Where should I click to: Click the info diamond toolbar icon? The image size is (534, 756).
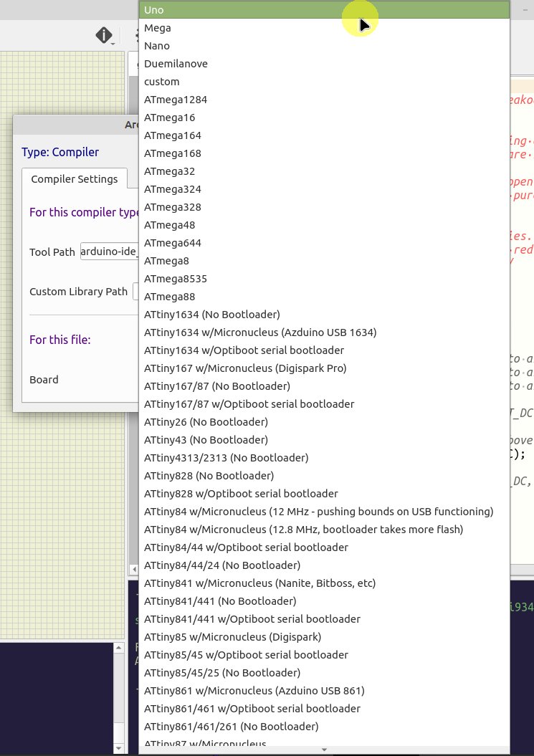[x=105, y=35]
